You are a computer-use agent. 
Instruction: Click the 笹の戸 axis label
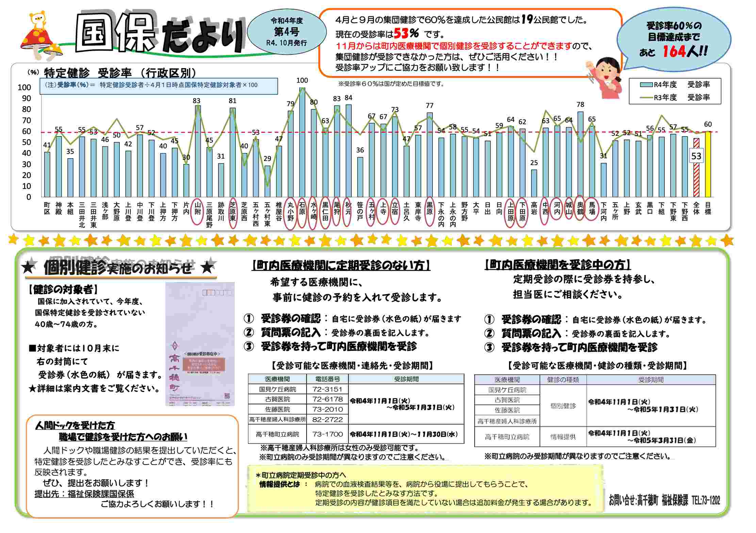(x=360, y=211)
